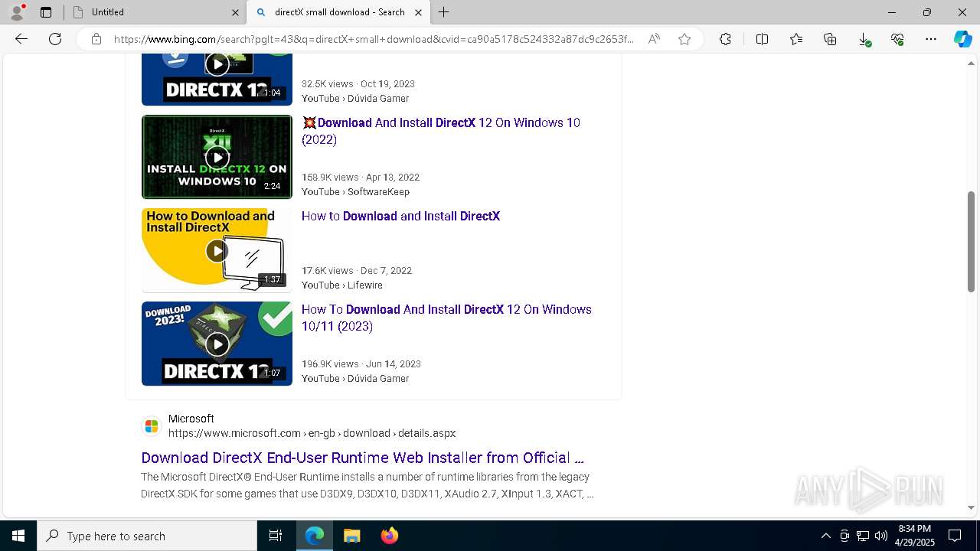Click the address bar URL

[x=374, y=39]
